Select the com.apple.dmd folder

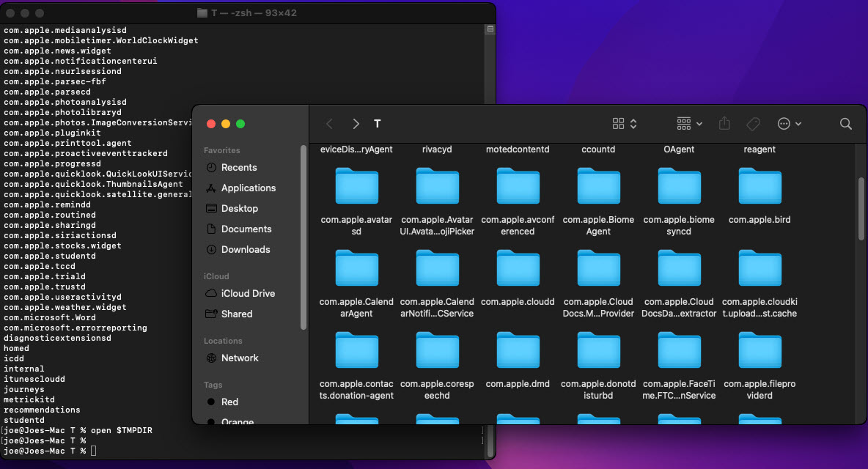tap(518, 351)
